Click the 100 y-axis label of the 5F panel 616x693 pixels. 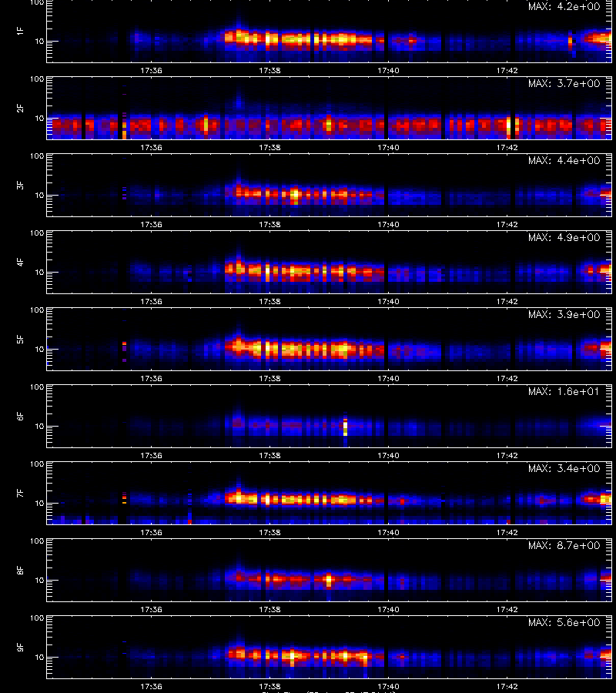(x=37, y=310)
